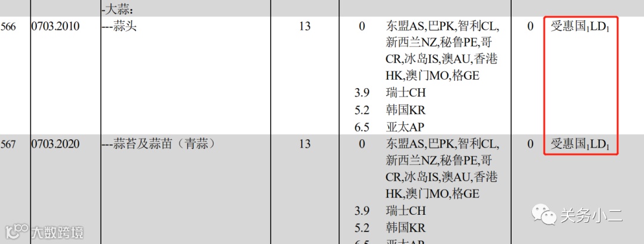The image size is (644, 244).
Task: Select '---蒜苔及蒜苗（青蒜）' product name
Action: point(158,145)
